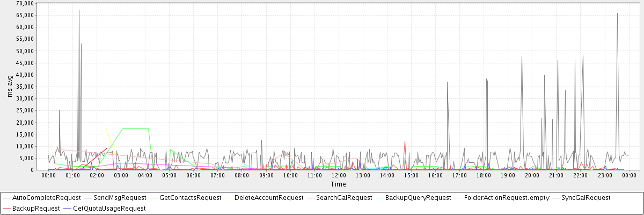Select the 18:00 time axis tick

[484, 175]
